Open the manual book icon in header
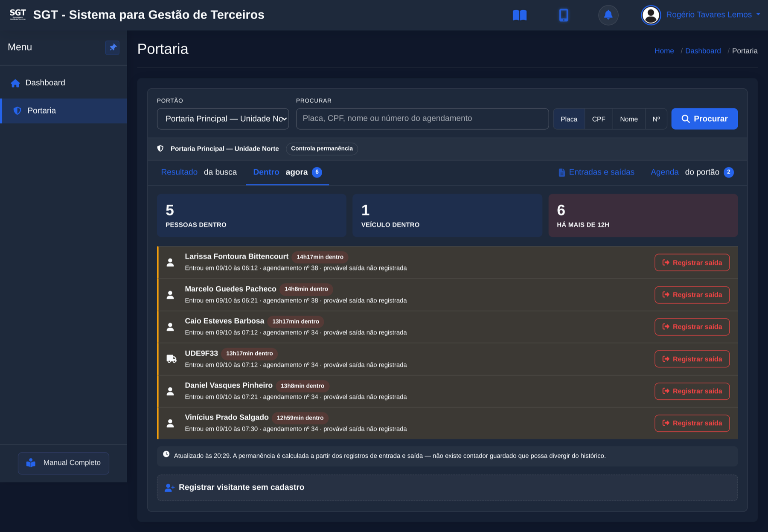This screenshot has width=768, height=532. pos(519,15)
